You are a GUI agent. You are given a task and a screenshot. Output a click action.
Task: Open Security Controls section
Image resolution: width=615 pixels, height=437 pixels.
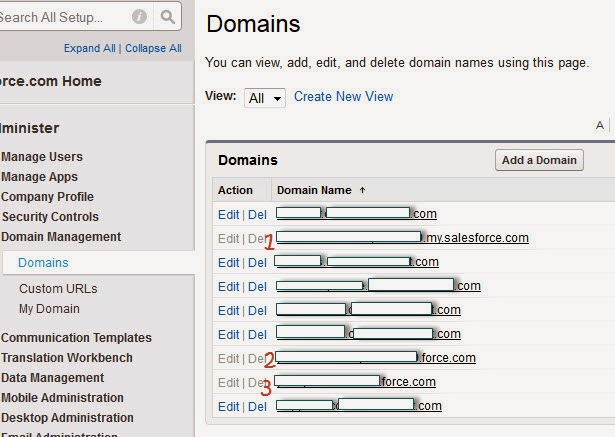click(x=50, y=217)
